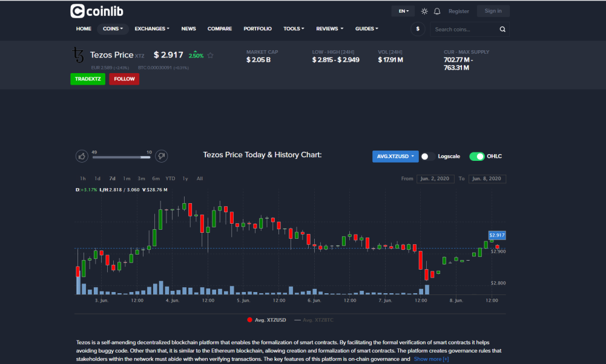Go to HOME in navigation
Image resolution: width=606 pixels, height=364 pixels.
point(84,28)
